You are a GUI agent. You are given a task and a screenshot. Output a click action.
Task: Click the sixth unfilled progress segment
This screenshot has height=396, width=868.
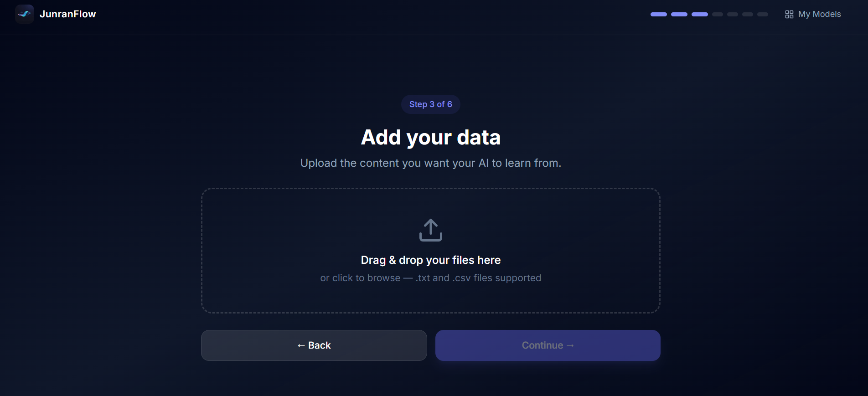[x=748, y=15]
